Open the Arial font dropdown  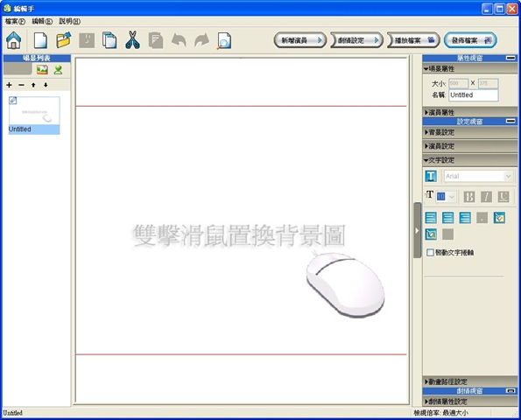click(508, 176)
